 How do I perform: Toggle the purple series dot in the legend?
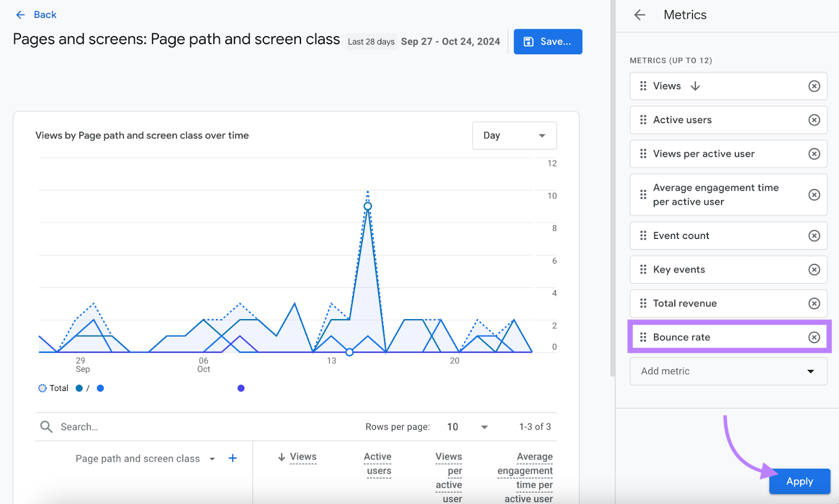click(241, 388)
